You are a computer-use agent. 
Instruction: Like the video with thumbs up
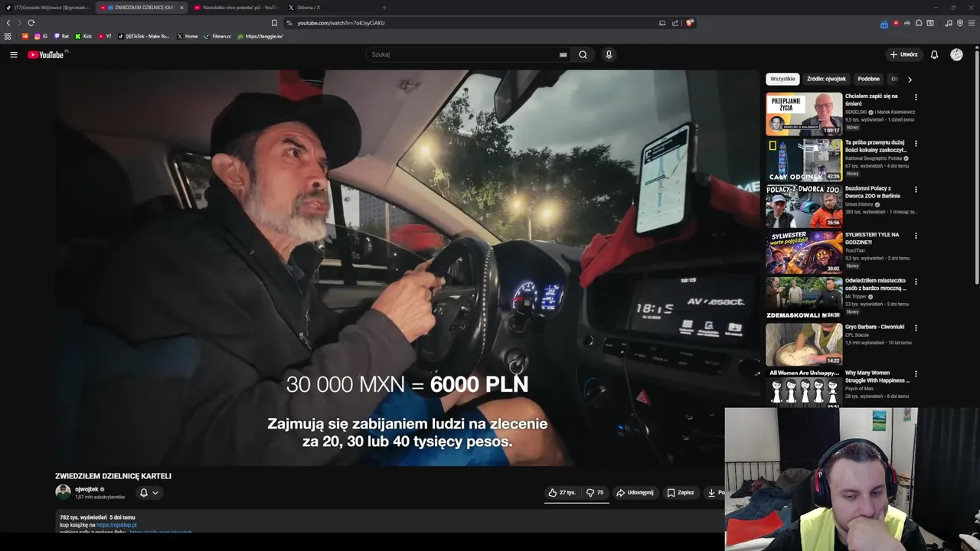point(561,493)
